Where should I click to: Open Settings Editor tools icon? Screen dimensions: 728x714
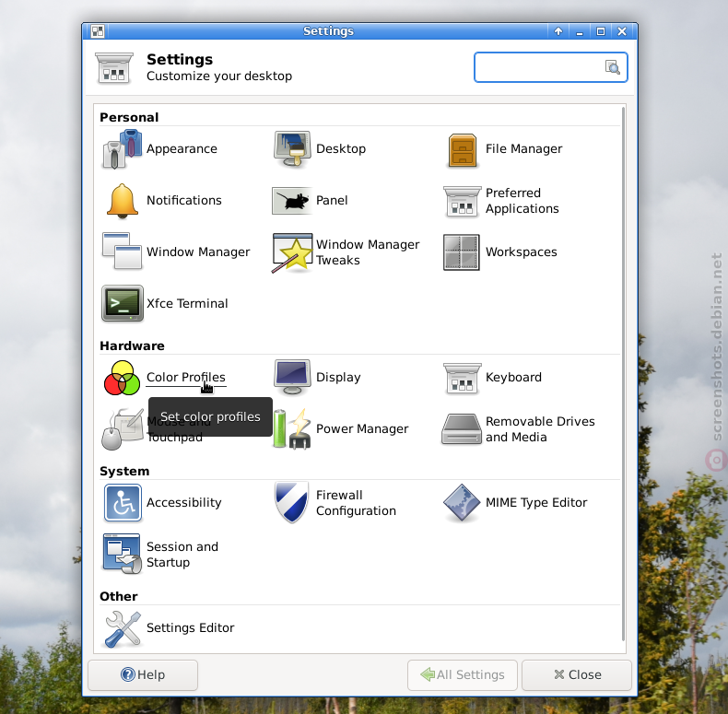click(123, 629)
